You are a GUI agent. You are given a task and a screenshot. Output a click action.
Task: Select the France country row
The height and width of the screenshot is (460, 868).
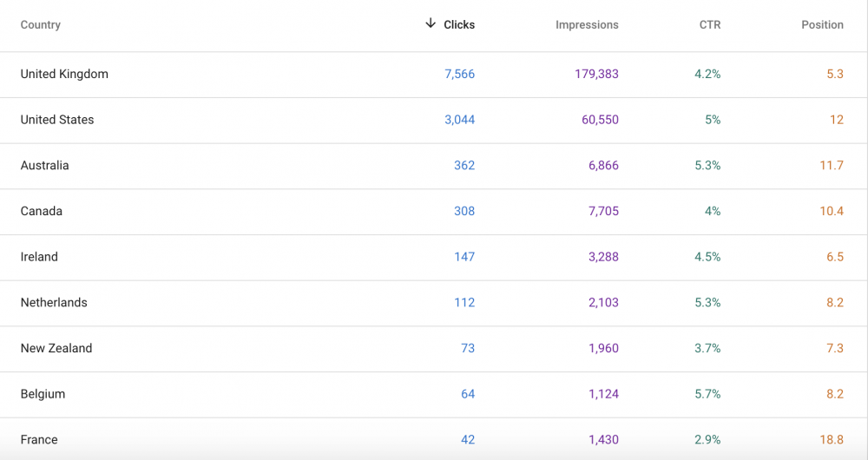coord(39,440)
